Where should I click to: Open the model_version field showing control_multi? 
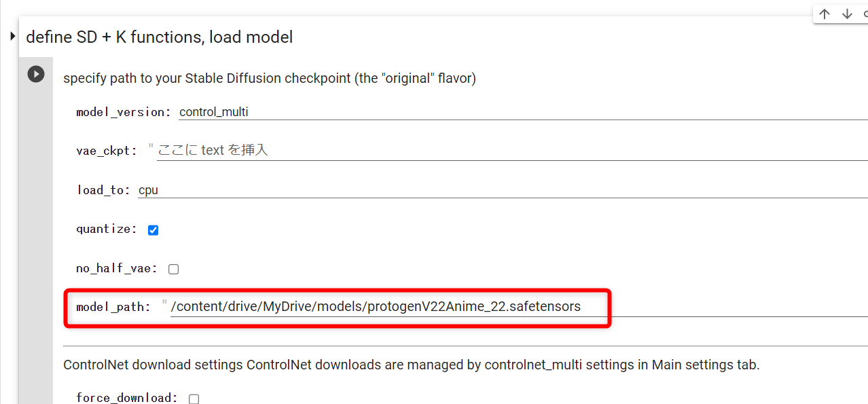[x=523, y=112]
